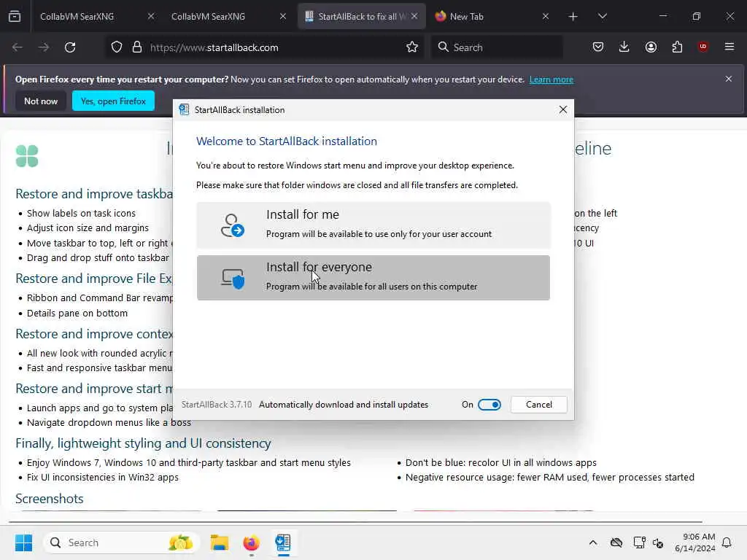Image resolution: width=747 pixels, height=560 pixels.
Task: Go forward to next page
Action: [x=44, y=47]
